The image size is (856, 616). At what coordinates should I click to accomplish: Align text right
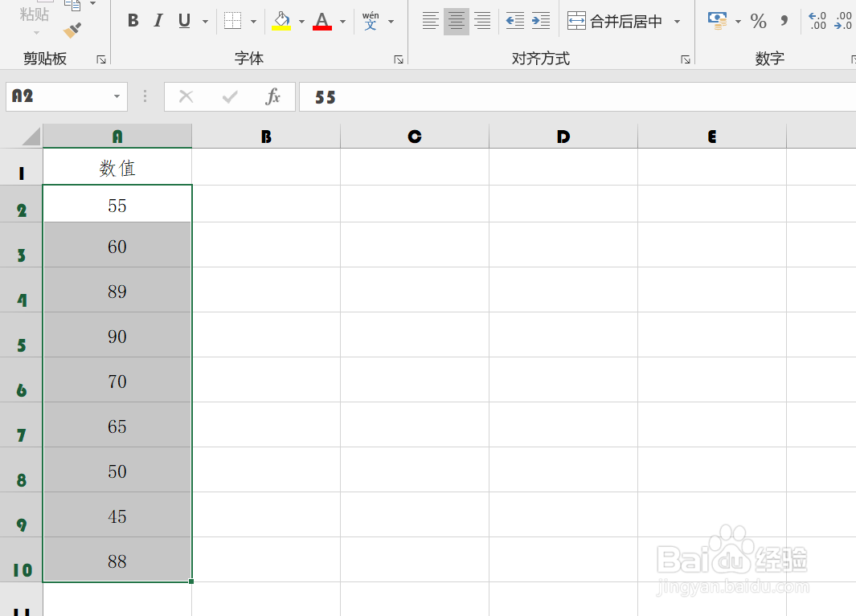(x=482, y=21)
